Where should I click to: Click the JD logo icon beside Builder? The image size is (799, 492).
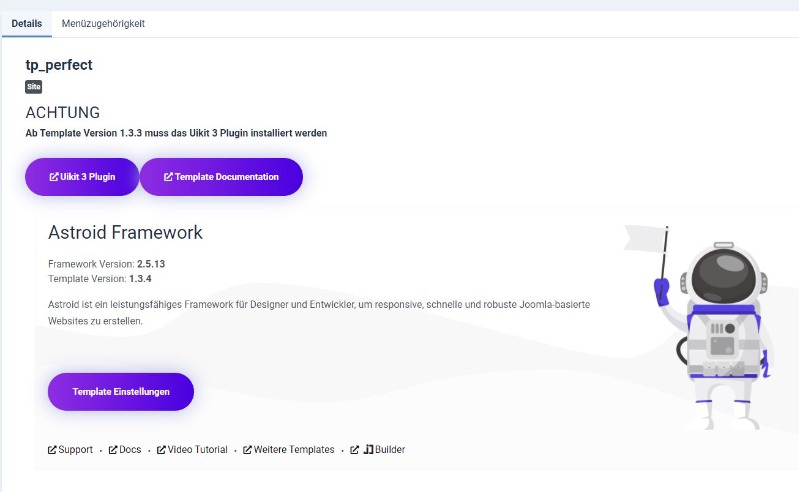[x=368, y=450]
